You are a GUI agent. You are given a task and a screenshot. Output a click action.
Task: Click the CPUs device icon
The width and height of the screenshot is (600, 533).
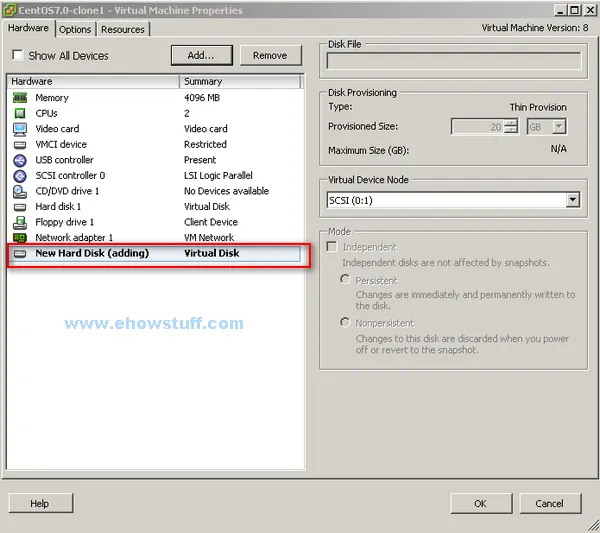20,114
